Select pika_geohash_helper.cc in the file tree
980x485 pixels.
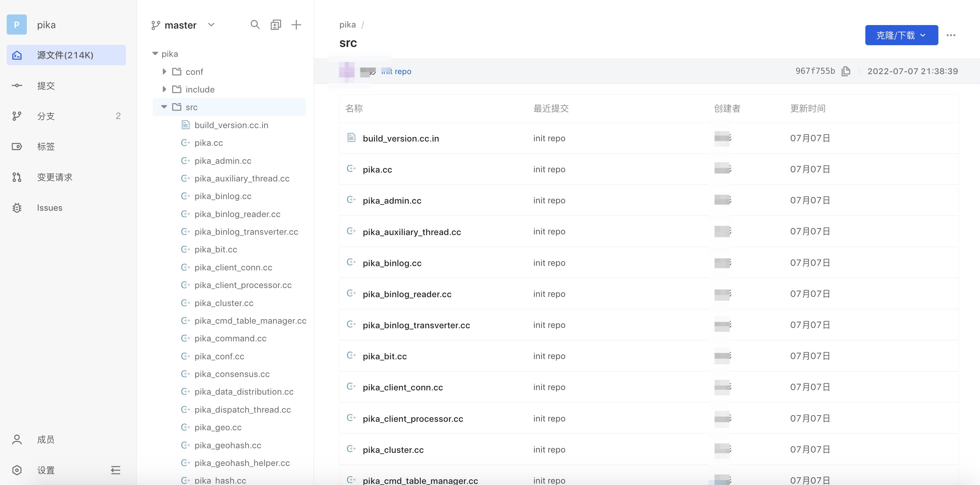coord(242,463)
